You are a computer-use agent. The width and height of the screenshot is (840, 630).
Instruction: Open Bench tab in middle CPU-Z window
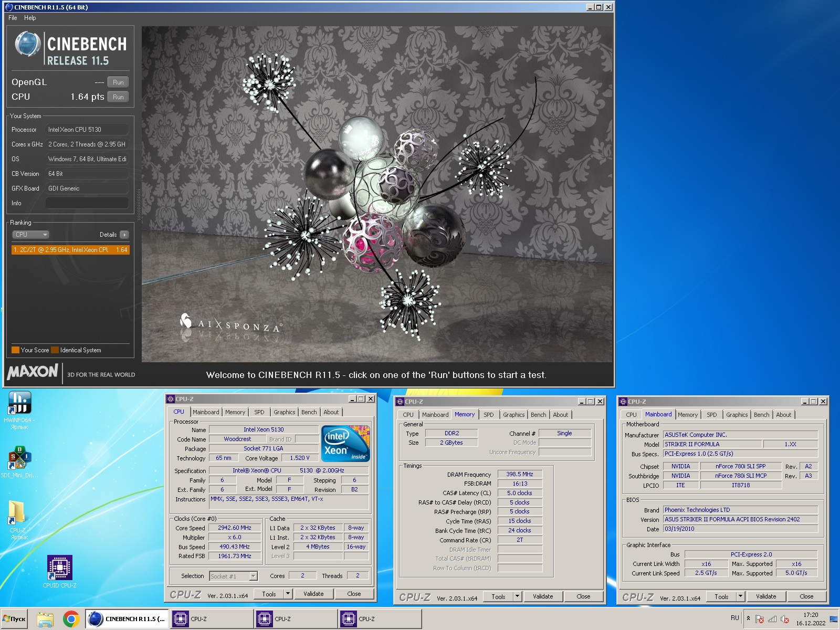(x=539, y=415)
